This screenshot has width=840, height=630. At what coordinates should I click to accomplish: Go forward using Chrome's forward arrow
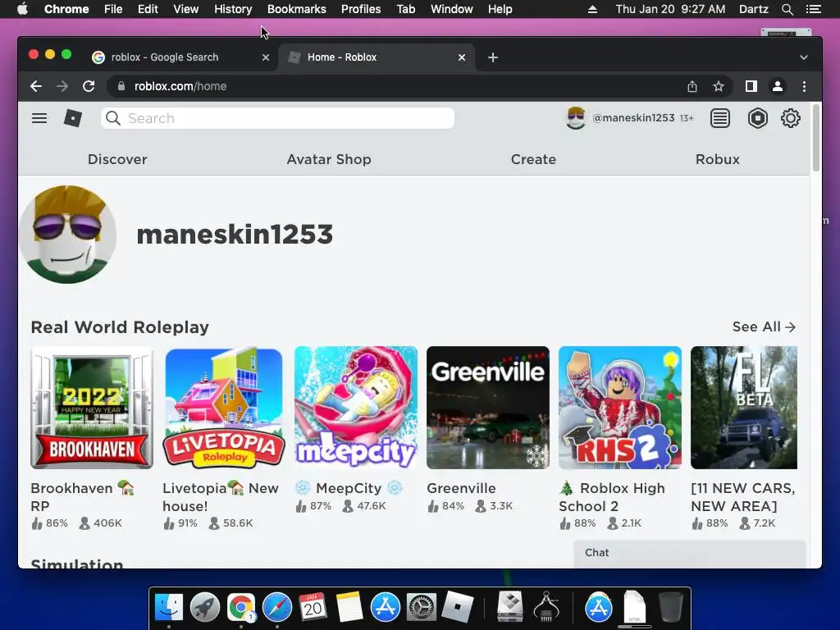click(x=62, y=86)
